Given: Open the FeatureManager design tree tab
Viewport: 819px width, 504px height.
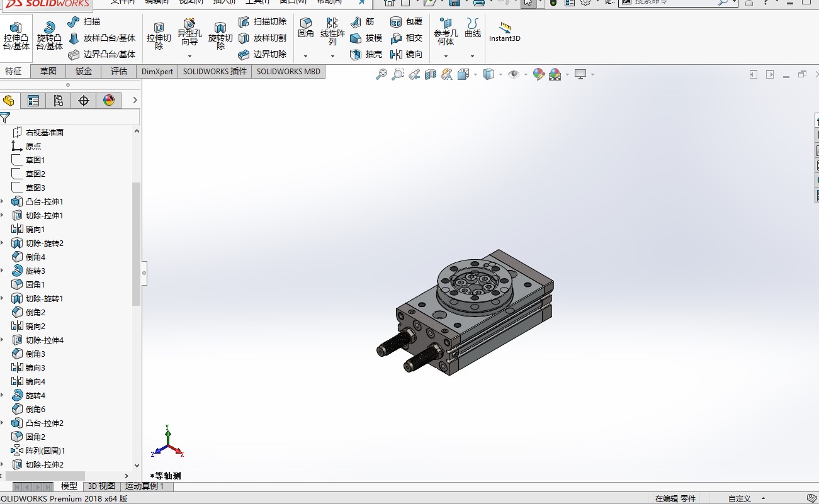Looking at the screenshot, I should (9, 101).
